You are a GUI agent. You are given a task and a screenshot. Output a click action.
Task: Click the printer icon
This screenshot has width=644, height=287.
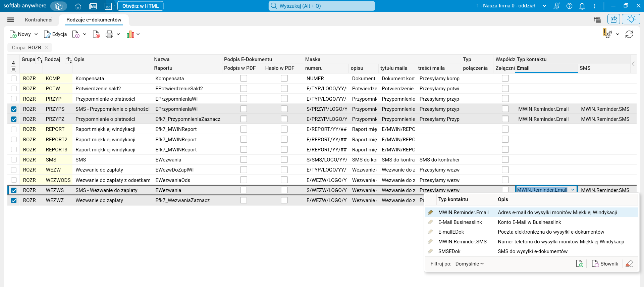pyautogui.click(x=109, y=34)
